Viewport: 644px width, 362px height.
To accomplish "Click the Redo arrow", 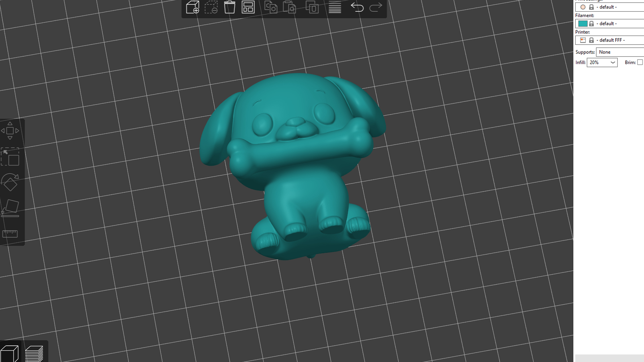I will [x=376, y=7].
